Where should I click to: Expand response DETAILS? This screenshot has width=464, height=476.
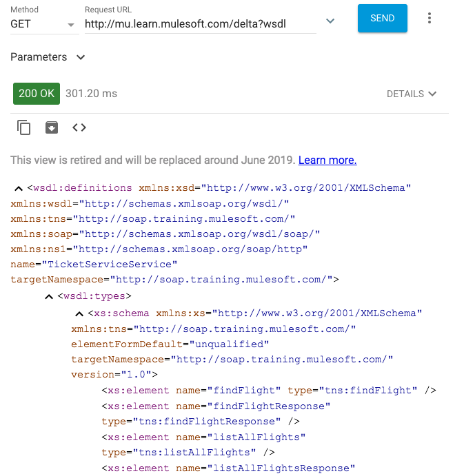(412, 94)
